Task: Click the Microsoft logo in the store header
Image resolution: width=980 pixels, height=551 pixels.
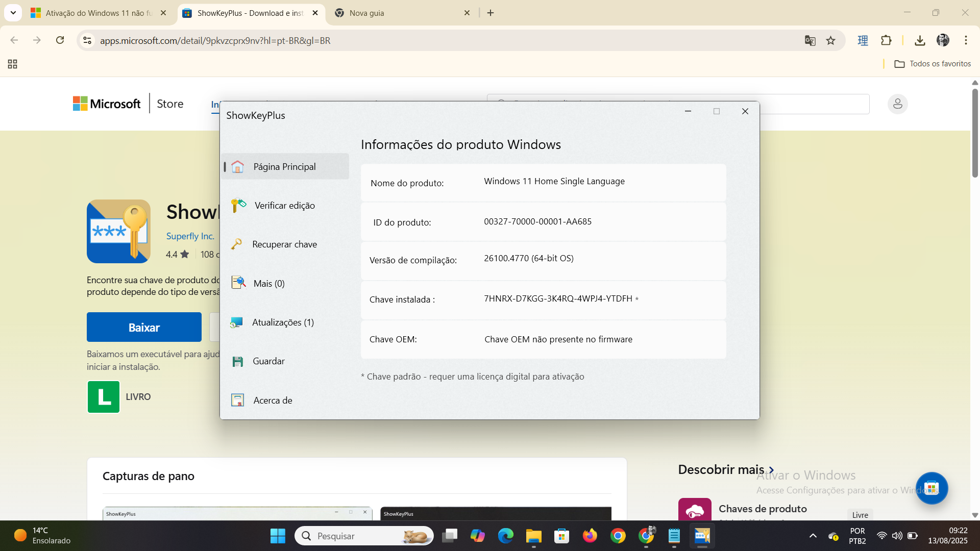Action: tap(107, 104)
